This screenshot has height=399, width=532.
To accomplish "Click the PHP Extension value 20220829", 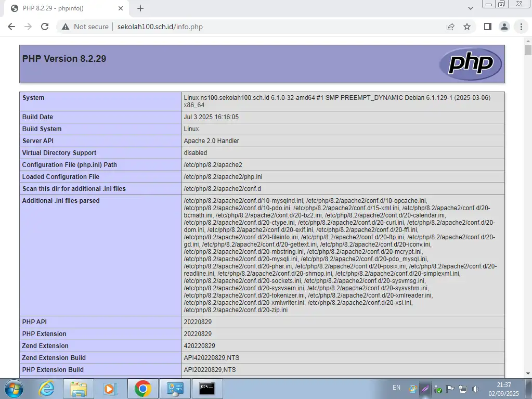I will 198,334.
